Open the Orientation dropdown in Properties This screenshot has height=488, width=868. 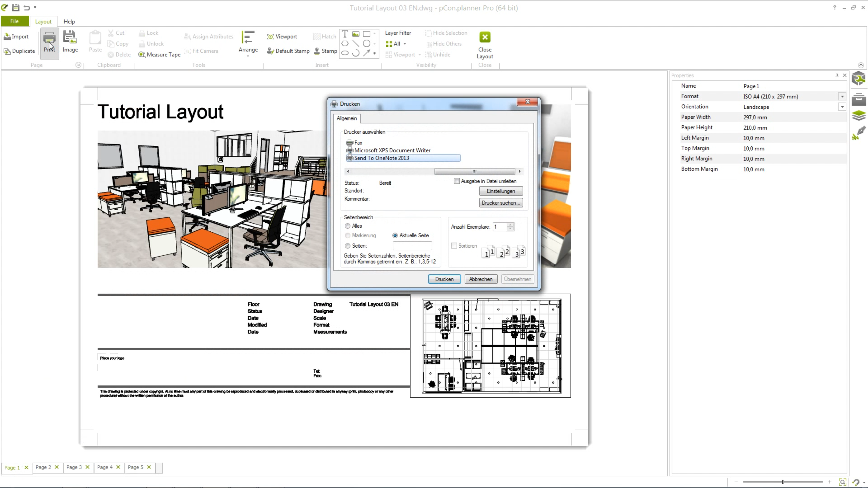pyautogui.click(x=842, y=107)
